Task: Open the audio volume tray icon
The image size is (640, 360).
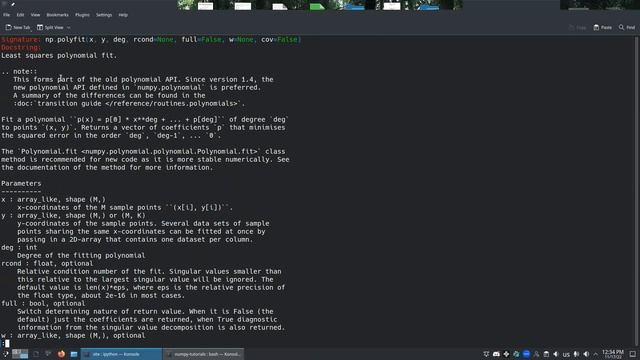Action: 586,354
